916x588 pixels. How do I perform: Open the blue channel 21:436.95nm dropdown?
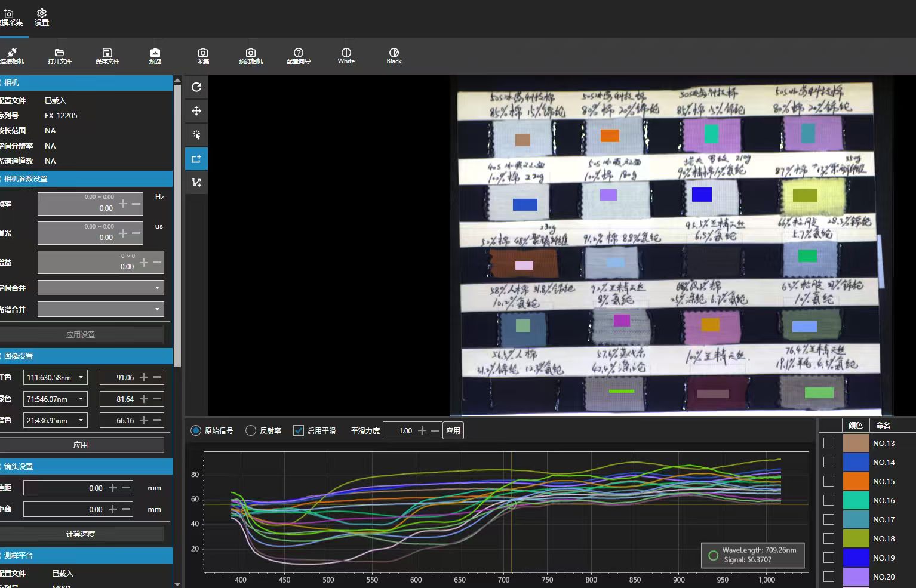[x=56, y=420]
